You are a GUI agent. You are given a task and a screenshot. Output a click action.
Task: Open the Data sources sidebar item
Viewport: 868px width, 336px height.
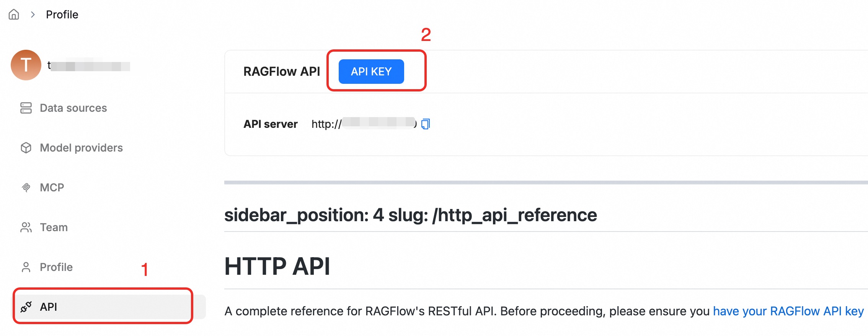tap(73, 108)
